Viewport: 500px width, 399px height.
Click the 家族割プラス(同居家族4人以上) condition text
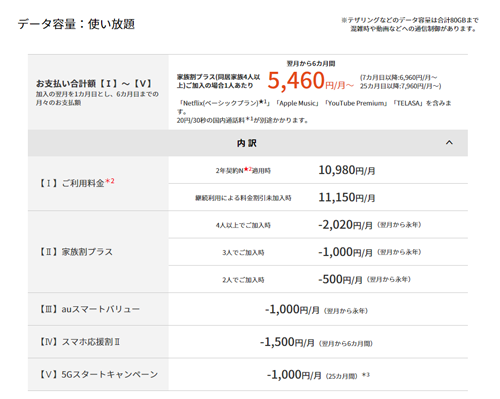coord(218,81)
